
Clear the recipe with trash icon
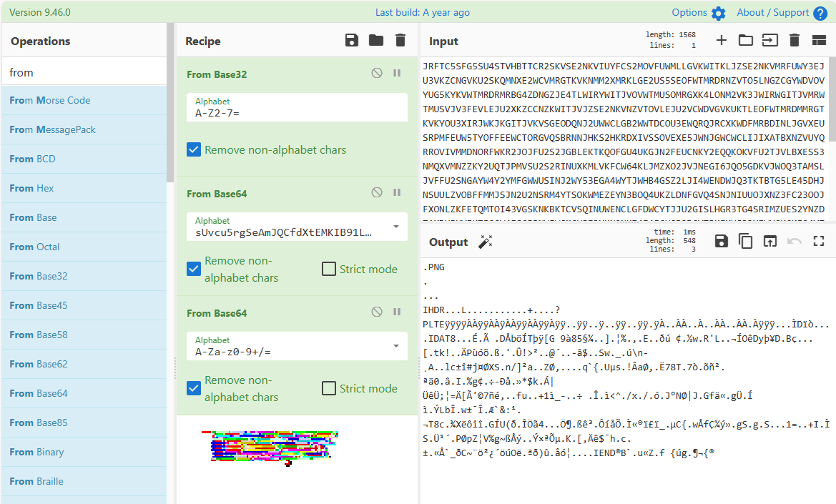[400, 40]
